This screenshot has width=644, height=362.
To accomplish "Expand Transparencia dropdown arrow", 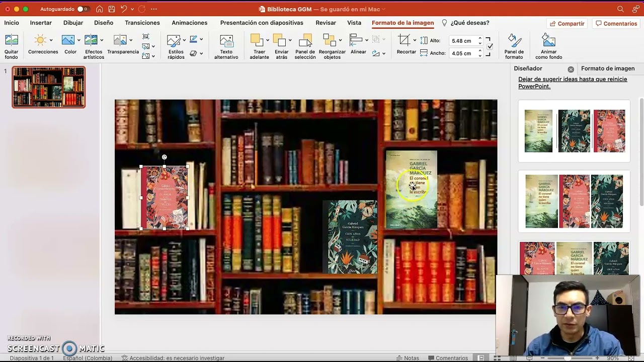I will [x=131, y=40].
